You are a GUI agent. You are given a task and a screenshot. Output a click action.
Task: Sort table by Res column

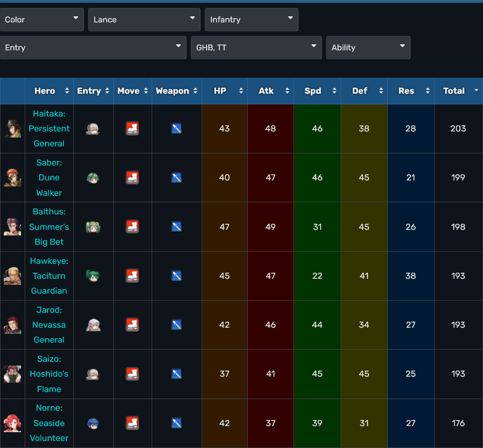[411, 91]
